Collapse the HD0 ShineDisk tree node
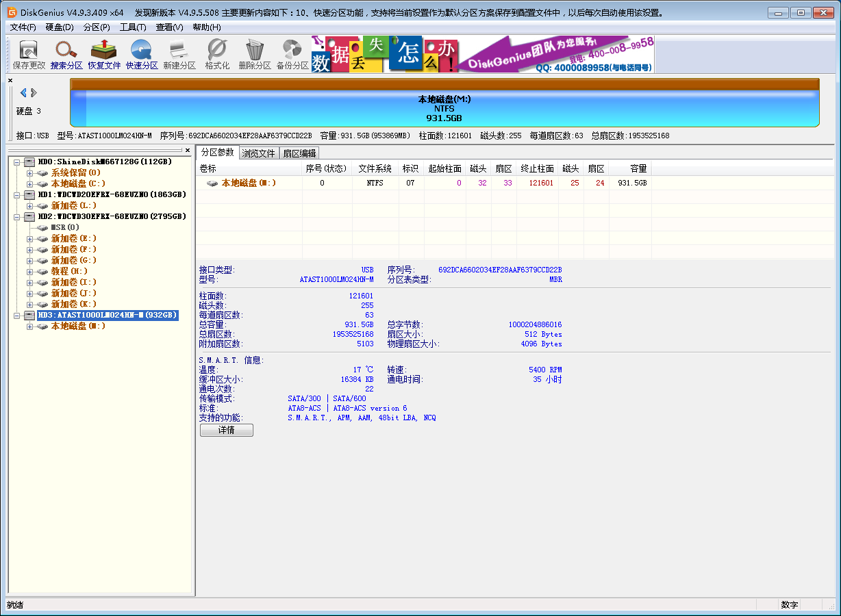The image size is (841, 616). point(17,162)
